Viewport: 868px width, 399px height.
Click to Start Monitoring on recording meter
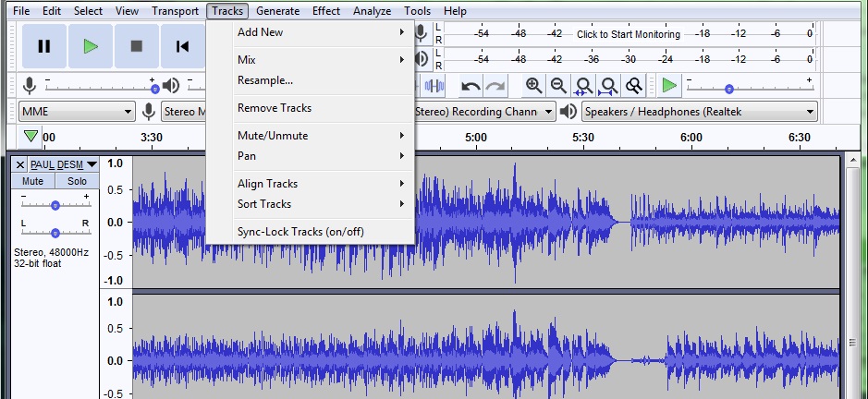tap(629, 34)
